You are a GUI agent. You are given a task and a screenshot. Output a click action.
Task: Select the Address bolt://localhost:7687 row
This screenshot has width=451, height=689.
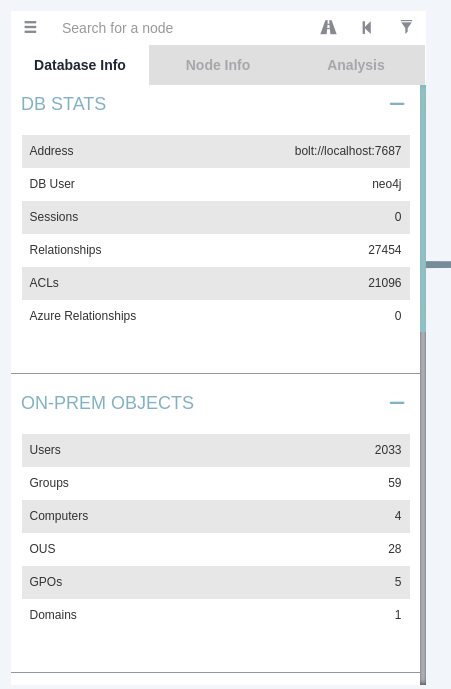click(216, 151)
